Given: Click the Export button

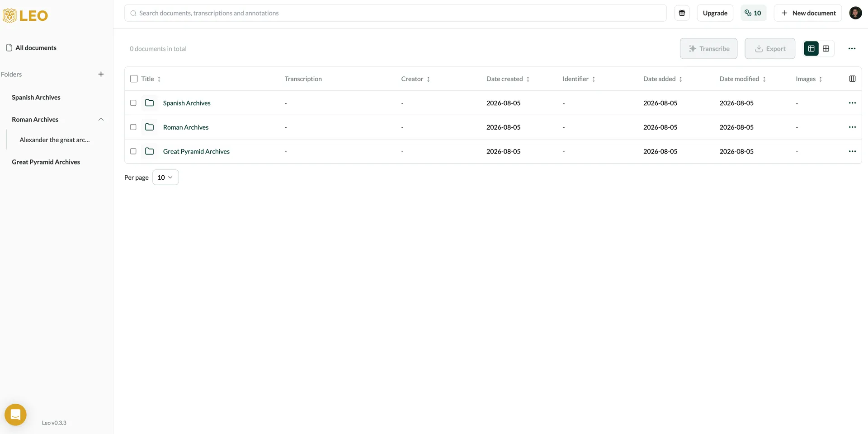Looking at the screenshot, I should click(x=770, y=49).
